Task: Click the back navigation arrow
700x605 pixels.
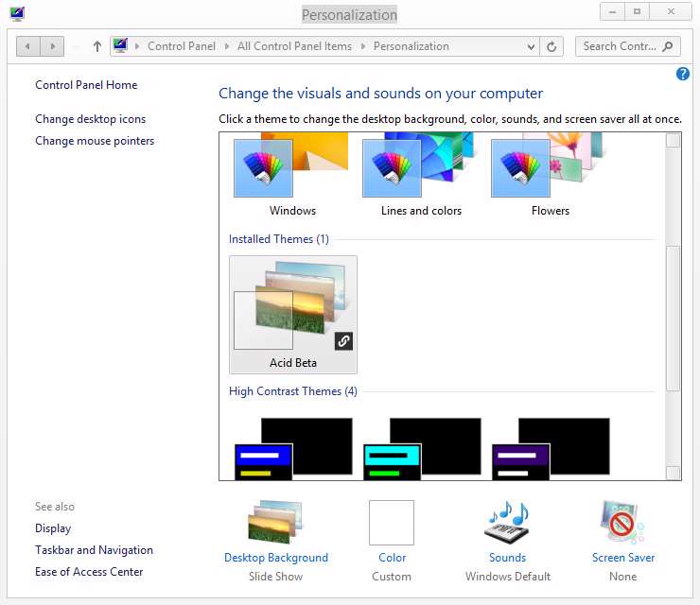Action: pyautogui.click(x=28, y=46)
